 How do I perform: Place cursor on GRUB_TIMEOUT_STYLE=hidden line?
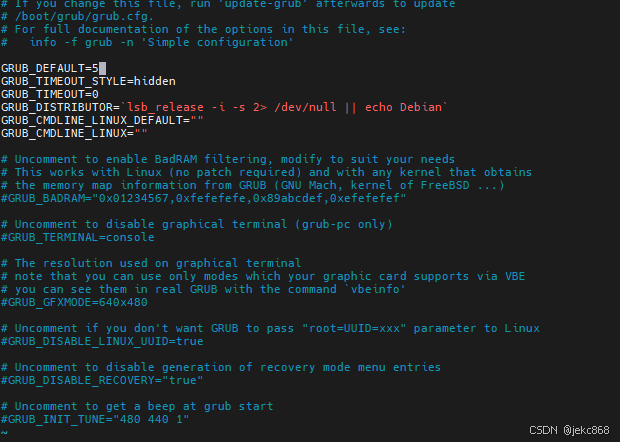[88, 81]
